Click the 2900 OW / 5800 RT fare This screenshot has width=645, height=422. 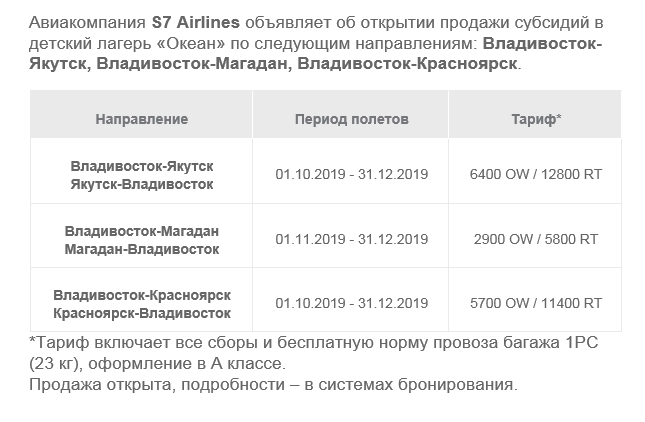[x=536, y=239]
